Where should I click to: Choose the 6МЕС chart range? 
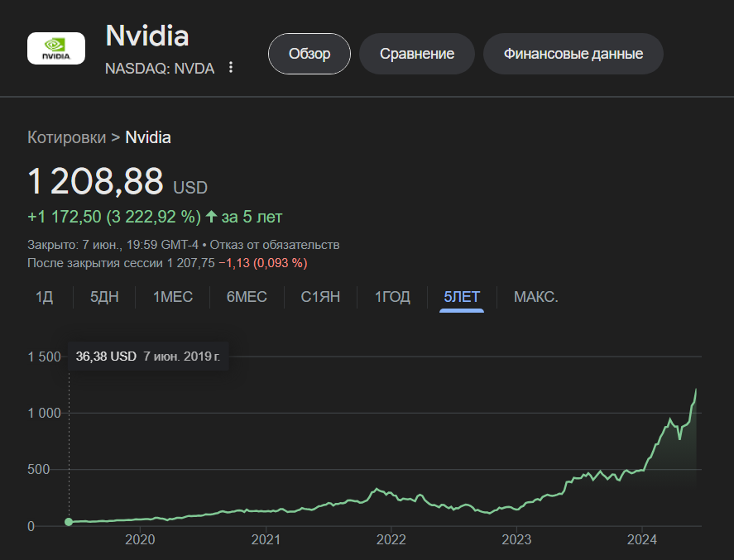click(247, 297)
